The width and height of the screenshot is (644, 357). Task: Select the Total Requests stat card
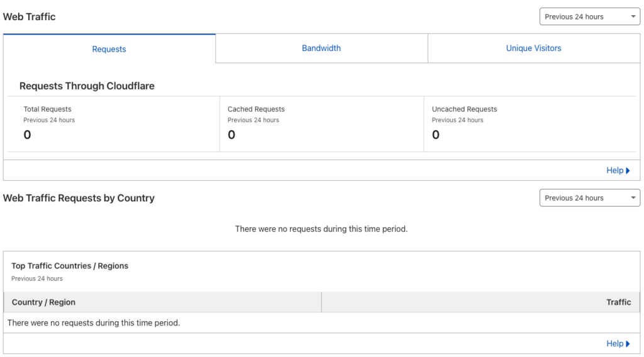click(x=113, y=124)
